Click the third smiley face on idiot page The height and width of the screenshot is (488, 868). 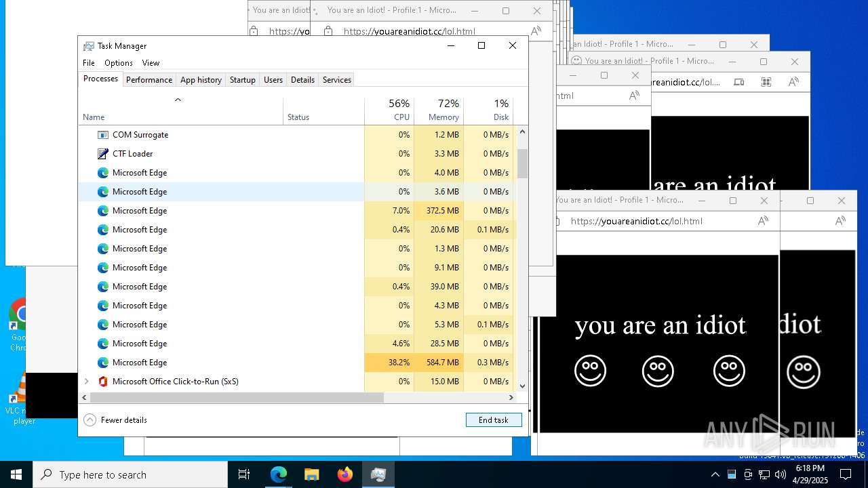(729, 371)
